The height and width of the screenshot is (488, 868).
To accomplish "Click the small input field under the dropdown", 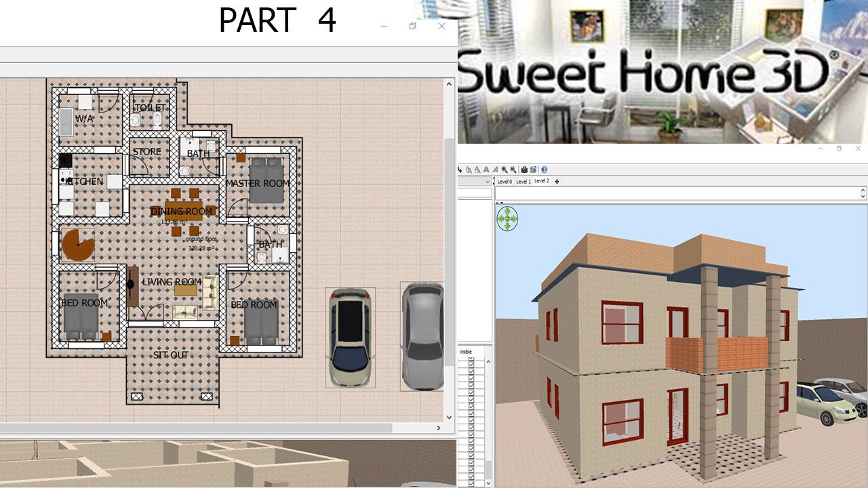I will tap(475, 193).
